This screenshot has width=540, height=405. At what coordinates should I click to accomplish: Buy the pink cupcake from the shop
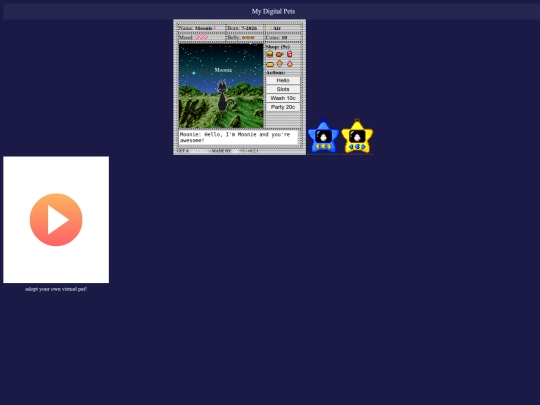(x=290, y=64)
